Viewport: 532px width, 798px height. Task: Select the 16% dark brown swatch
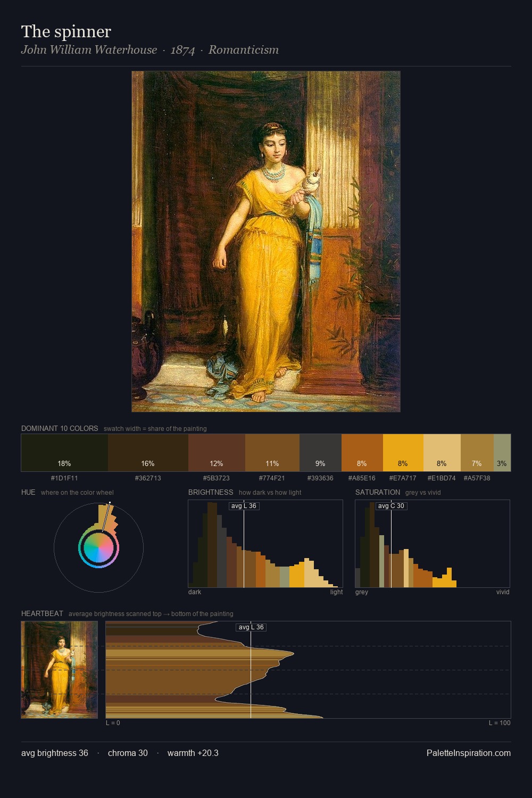click(148, 453)
